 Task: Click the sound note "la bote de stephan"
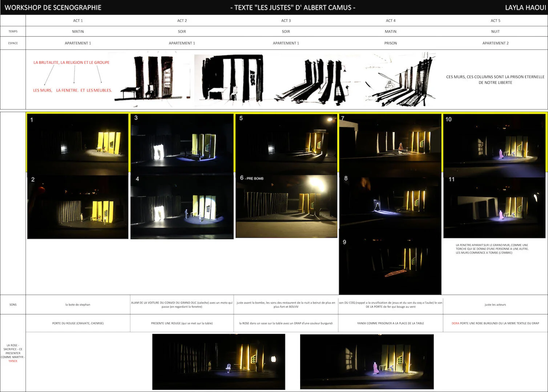(x=78, y=305)
